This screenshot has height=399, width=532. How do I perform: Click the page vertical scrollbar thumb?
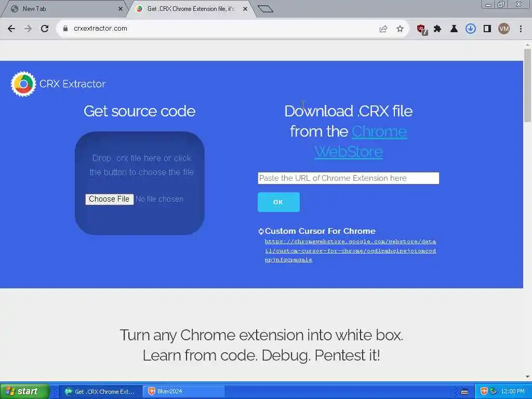527,86
